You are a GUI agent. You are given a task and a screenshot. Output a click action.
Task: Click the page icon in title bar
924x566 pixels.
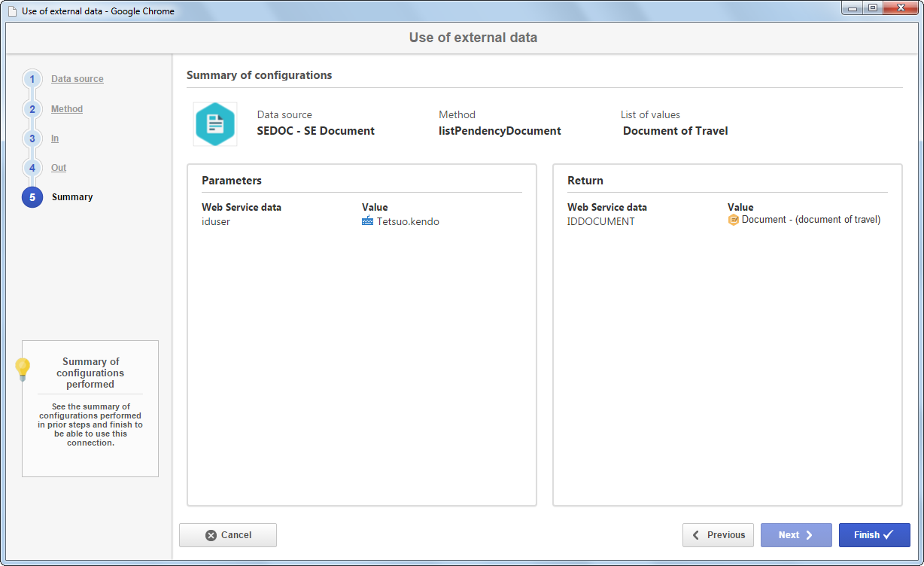pyautogui.click(x=11, y=11)
